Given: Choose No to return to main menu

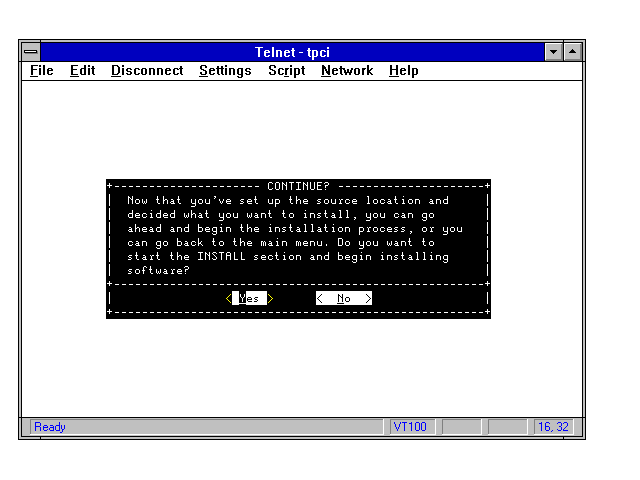Looking at the screenshot, I should (343, 298).
